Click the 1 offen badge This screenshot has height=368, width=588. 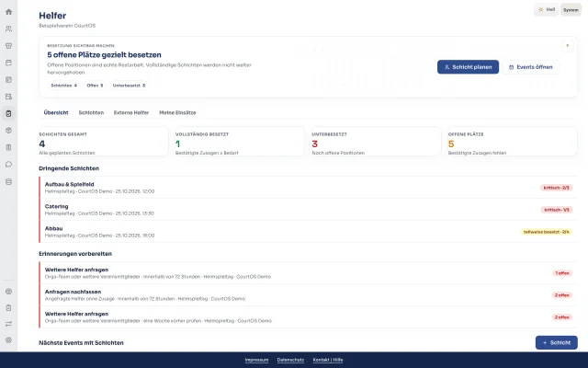(x=562, y=273)
